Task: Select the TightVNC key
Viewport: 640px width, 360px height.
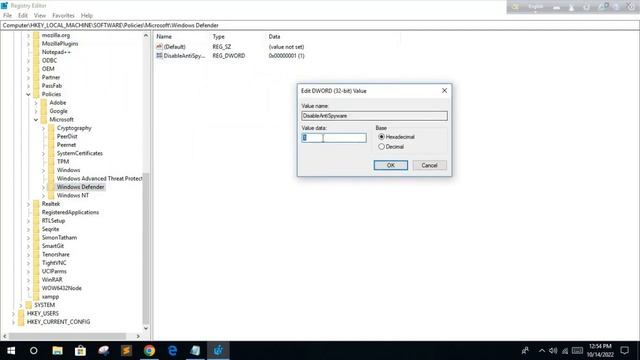Action: (54, 263)
